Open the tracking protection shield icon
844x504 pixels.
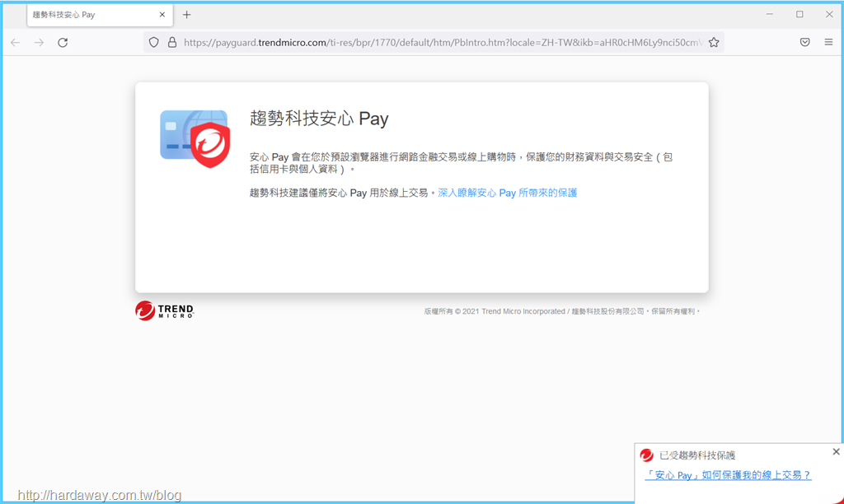coord(154,43)
